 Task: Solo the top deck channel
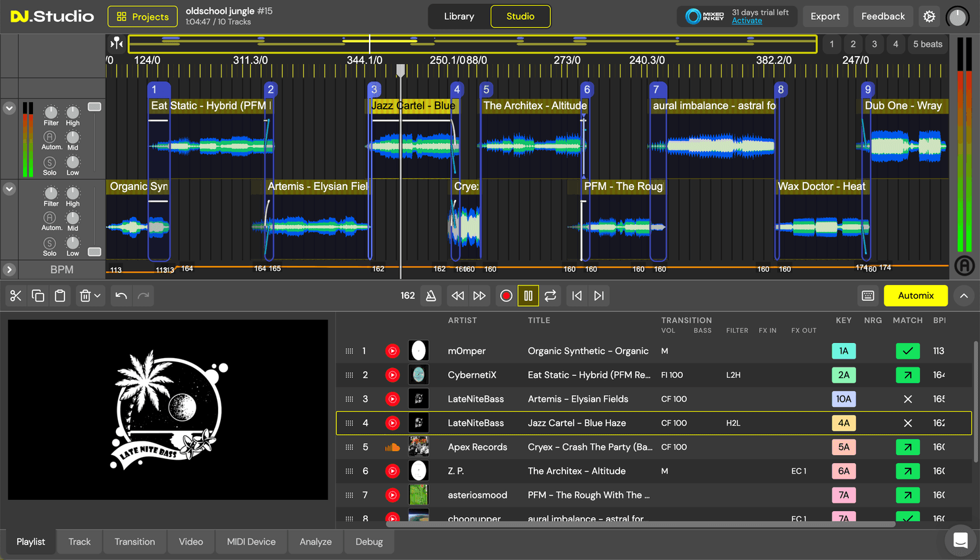point(49,163)
